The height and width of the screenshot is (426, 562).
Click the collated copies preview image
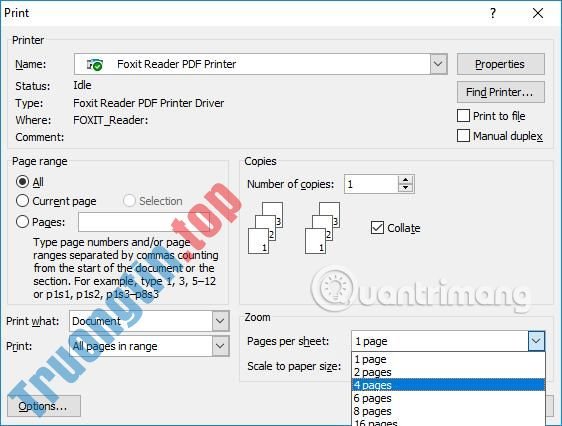tap(265, 228)
